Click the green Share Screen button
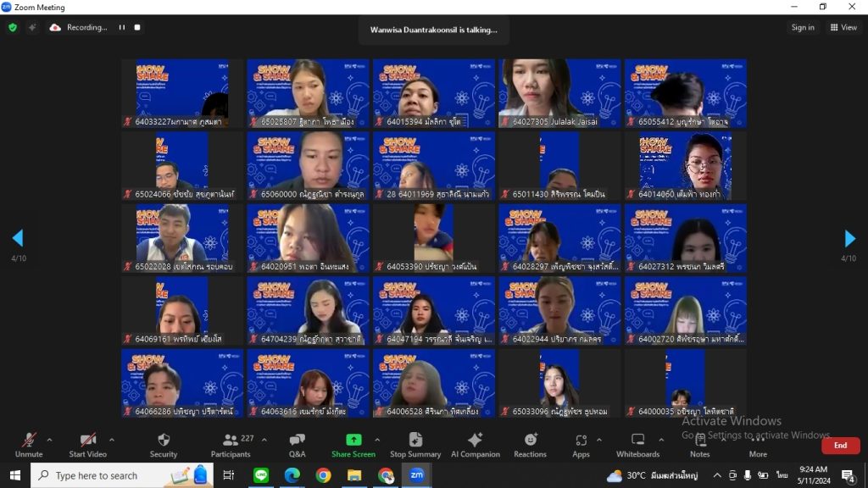Screen dimensions: 868x488 (x=353, y=446)
